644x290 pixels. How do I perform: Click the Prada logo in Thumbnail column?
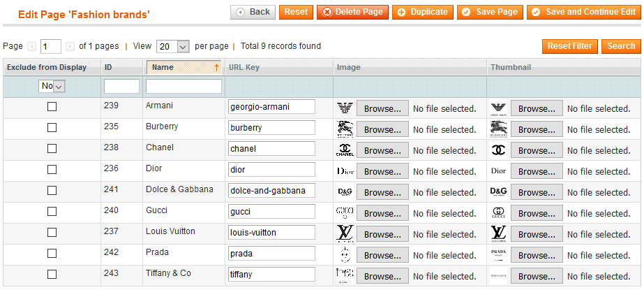499,255
